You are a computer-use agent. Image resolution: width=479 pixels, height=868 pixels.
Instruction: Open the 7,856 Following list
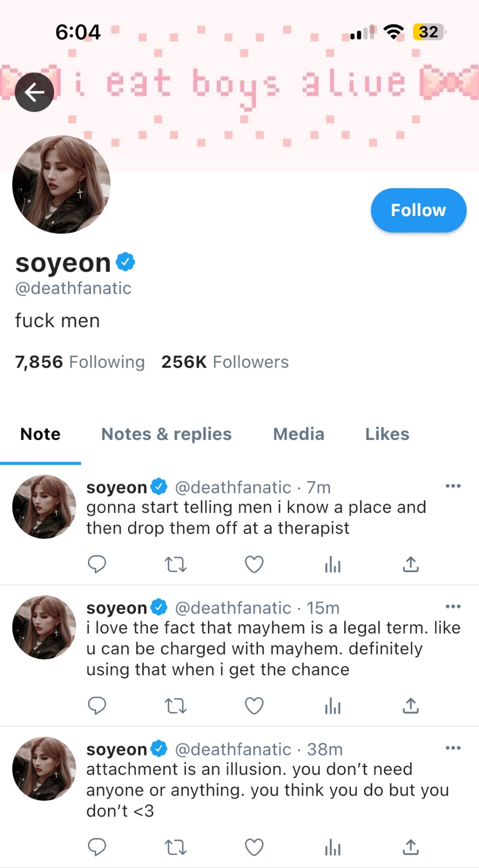coord(80,362)
